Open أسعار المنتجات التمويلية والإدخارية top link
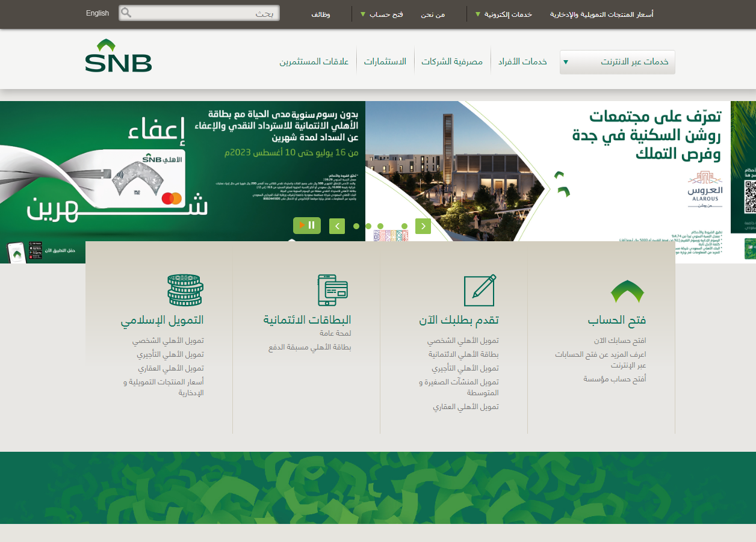Image resolution: width=756 pixels, height=542 pixels. coord(602,14)
